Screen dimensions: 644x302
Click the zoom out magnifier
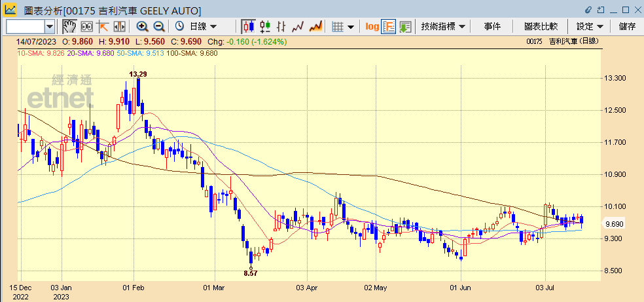tap(158, 26)
